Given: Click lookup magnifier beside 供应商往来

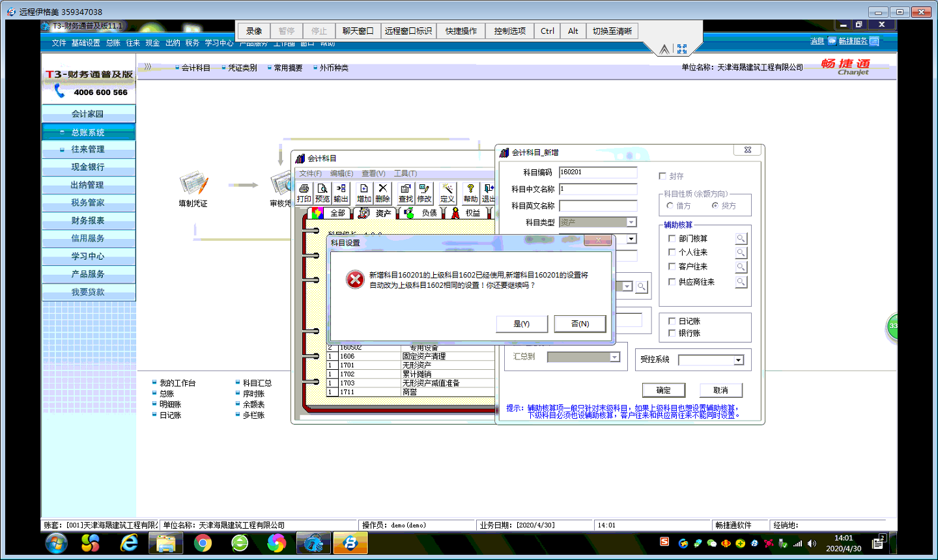Looking at the screenshot, I should click(x=741, y=282).
